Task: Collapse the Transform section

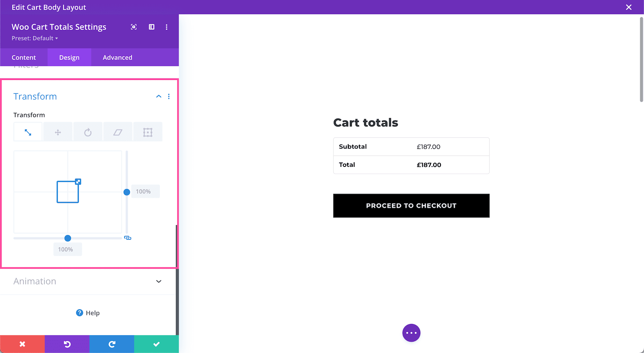Action: click(x=158, y=96)
